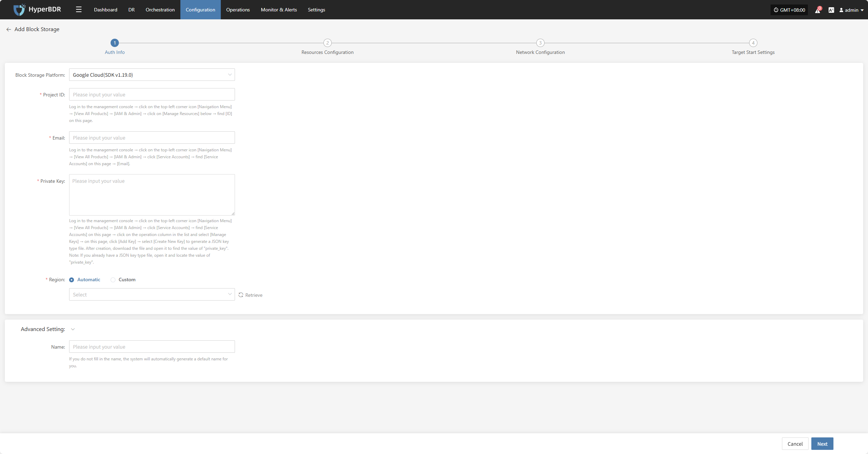Open the Operations menu

click(238, 10)
